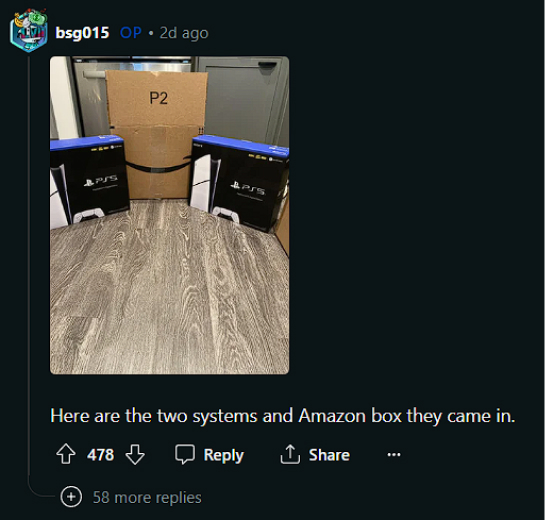Click the OP label next to username
Viewport: 545px width, 520px height.
point(130,33)
